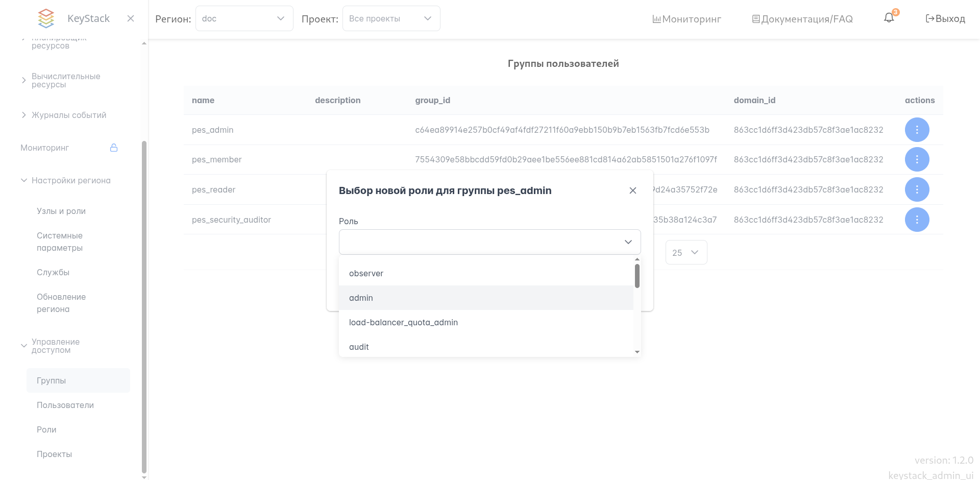The image size is (980, 480).
Task: Click the lock icon next to Мониторинг
Action: click(x=114, y=148)
